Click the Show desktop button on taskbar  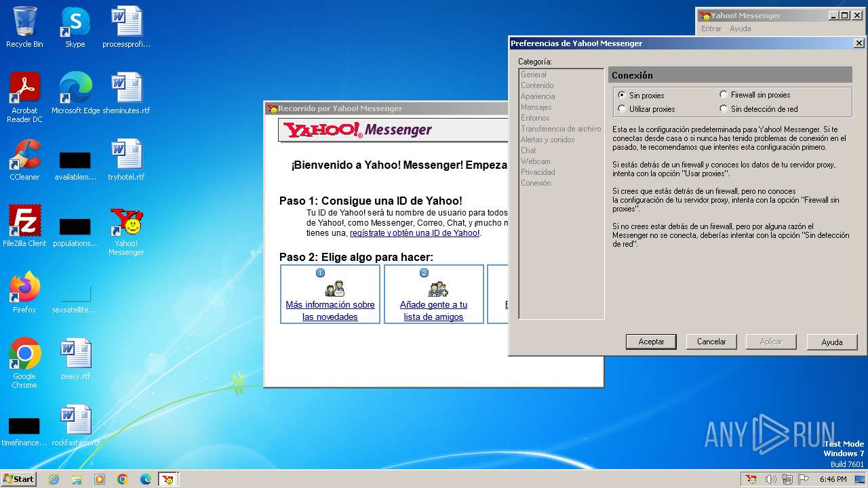[x=860, y=479]
